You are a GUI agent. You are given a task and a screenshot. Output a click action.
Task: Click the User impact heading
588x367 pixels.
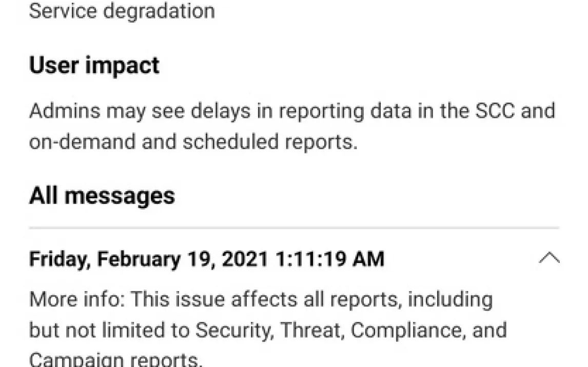(94, 66)
